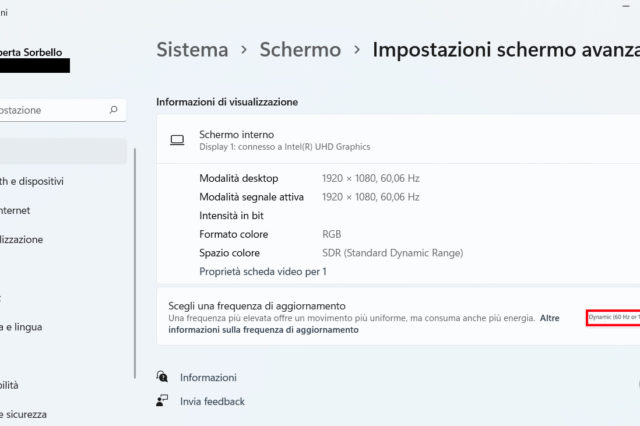Viewport: 640px width, 426px height.
Task: Click the Invia feedback link
Action: [x=212, y=401]
